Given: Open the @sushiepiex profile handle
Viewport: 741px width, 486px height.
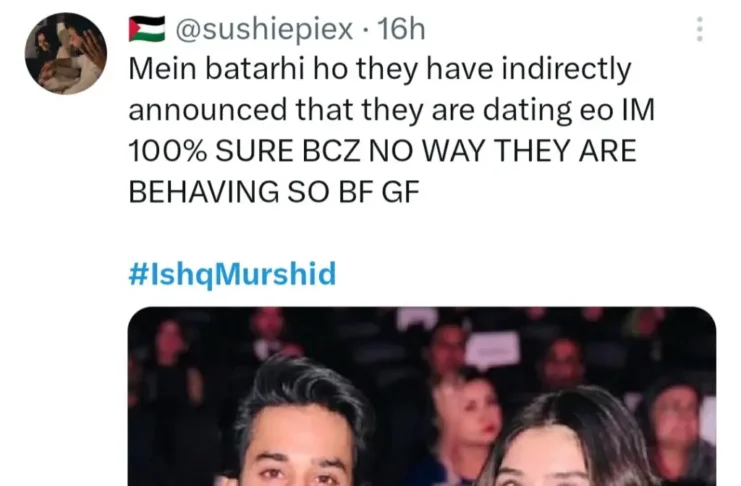Looking at the screenshot, I should pos(264,29).
